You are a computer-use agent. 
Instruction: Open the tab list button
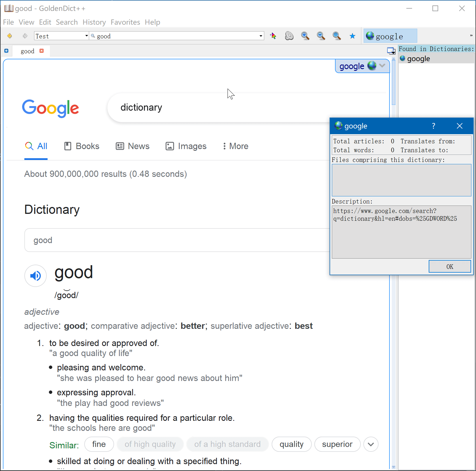pyautogui.click(x=391, y=51)
